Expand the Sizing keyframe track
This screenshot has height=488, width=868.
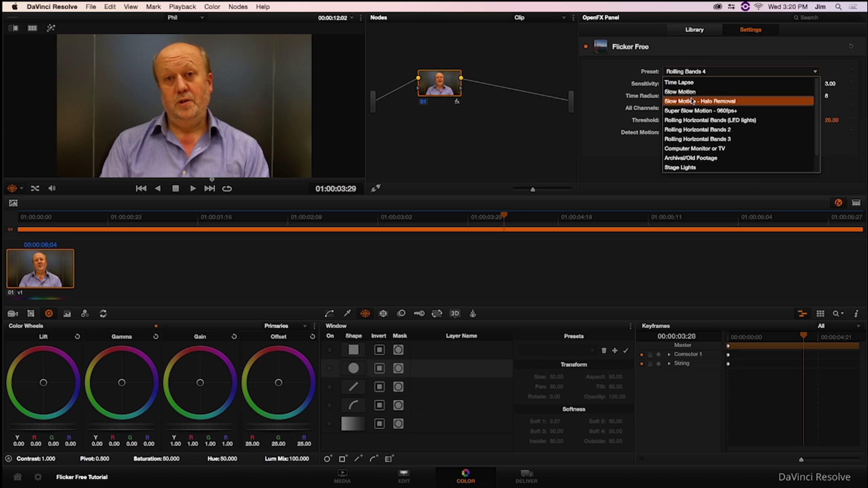669,363
